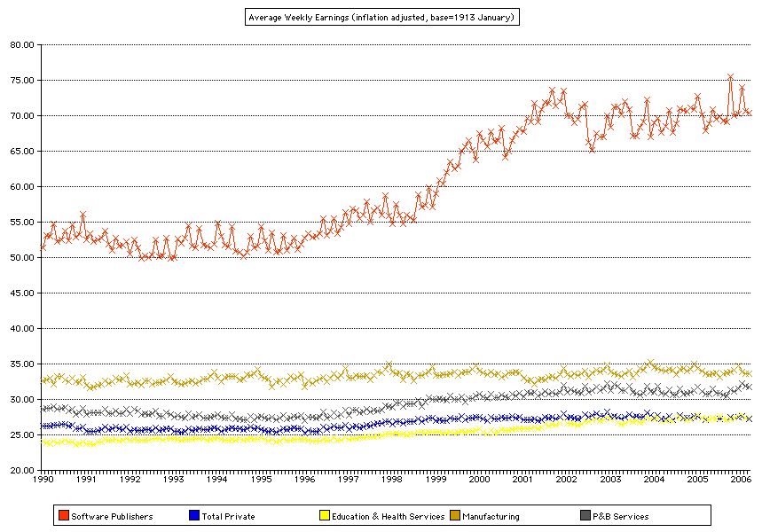The image size is (762, 532).
Task: Select the Software Publishers legend label
Action: click(x=112, y=516)
